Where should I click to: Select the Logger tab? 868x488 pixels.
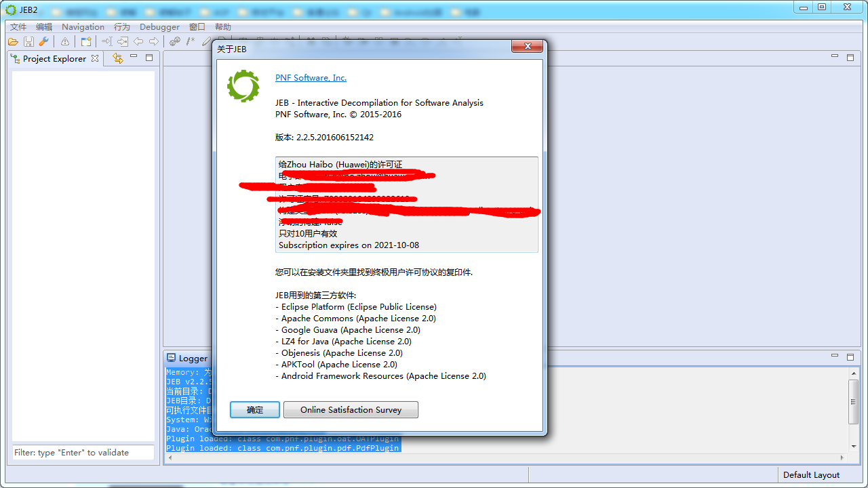(x=188, y=359)
